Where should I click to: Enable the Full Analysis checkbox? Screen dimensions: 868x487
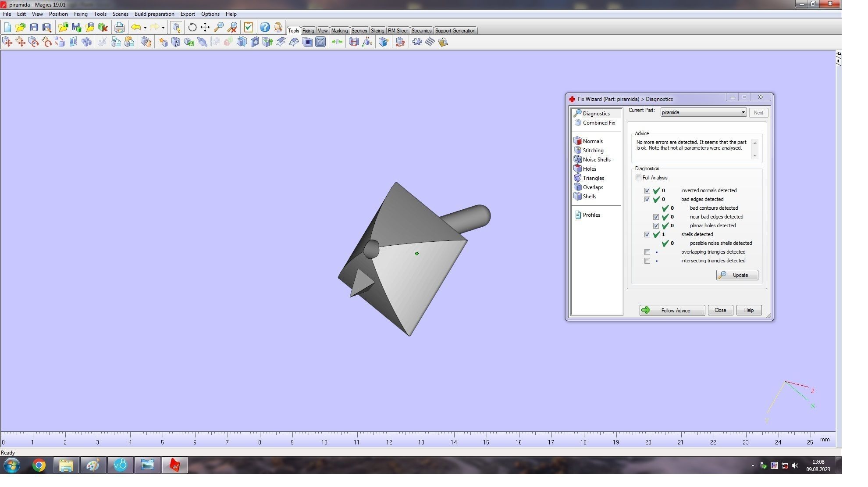[x=638, y=178]
